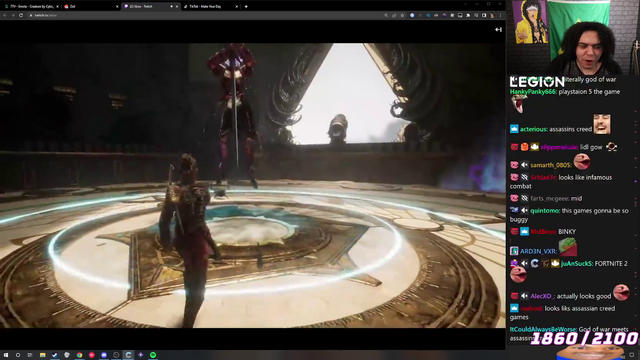Click the highlighted C app on taskbar
Viewport: 640px width, 360px height.
coord(128,355)
